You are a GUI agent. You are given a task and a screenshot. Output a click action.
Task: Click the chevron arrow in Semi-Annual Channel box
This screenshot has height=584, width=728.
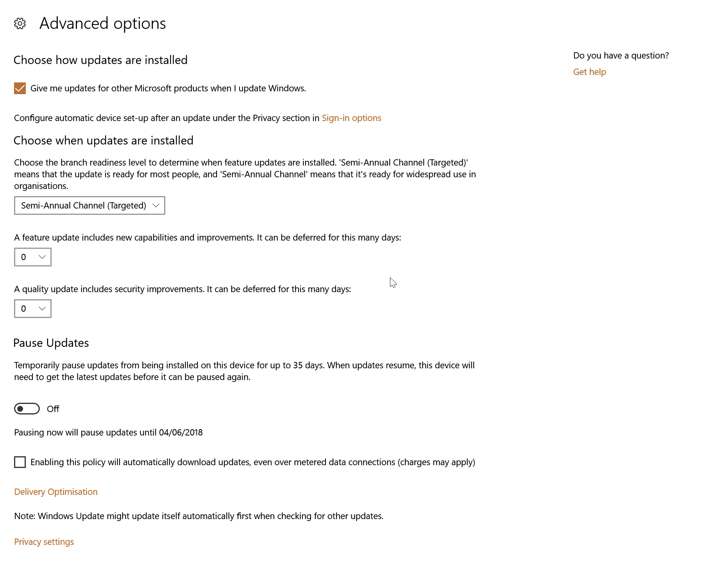pos(156,205)
